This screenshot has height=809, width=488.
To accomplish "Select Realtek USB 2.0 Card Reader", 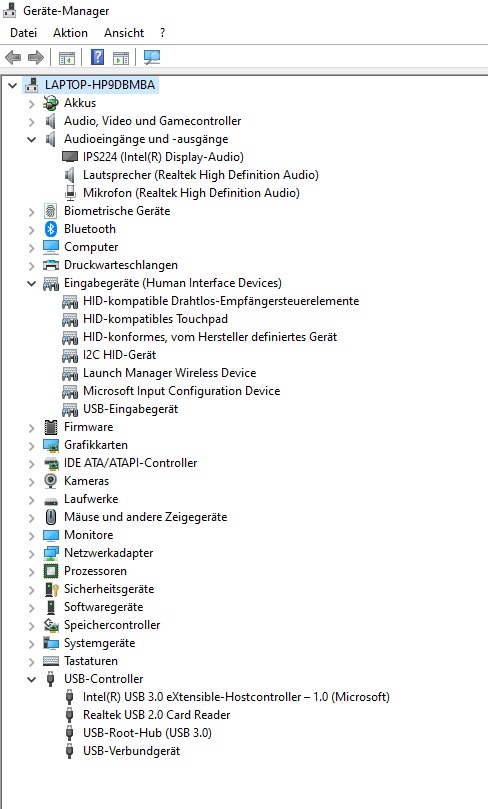I will click(x=156, y=715).
